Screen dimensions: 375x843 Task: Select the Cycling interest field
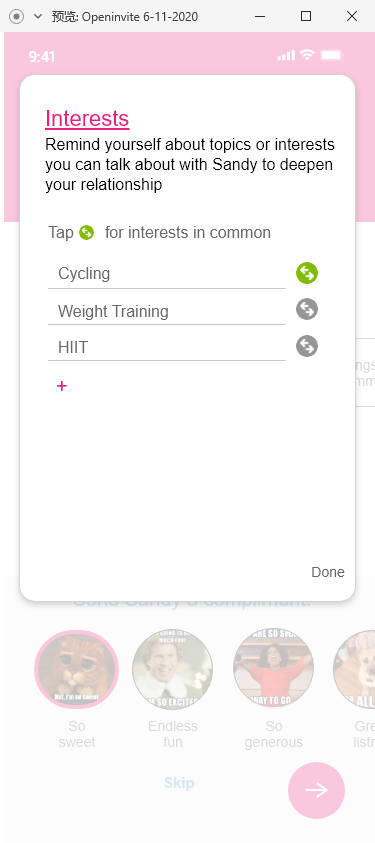[167, 274]
